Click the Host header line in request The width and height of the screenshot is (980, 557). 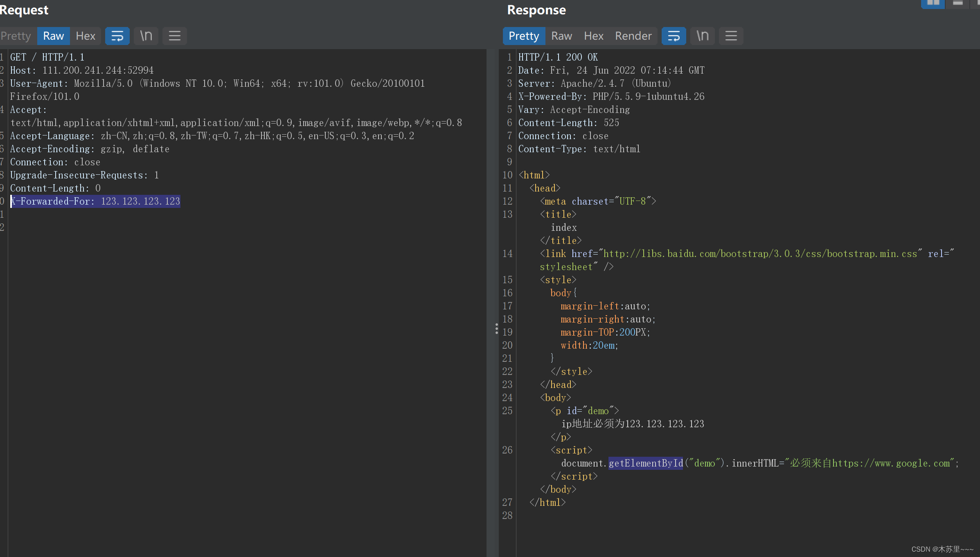pos(82,70)
